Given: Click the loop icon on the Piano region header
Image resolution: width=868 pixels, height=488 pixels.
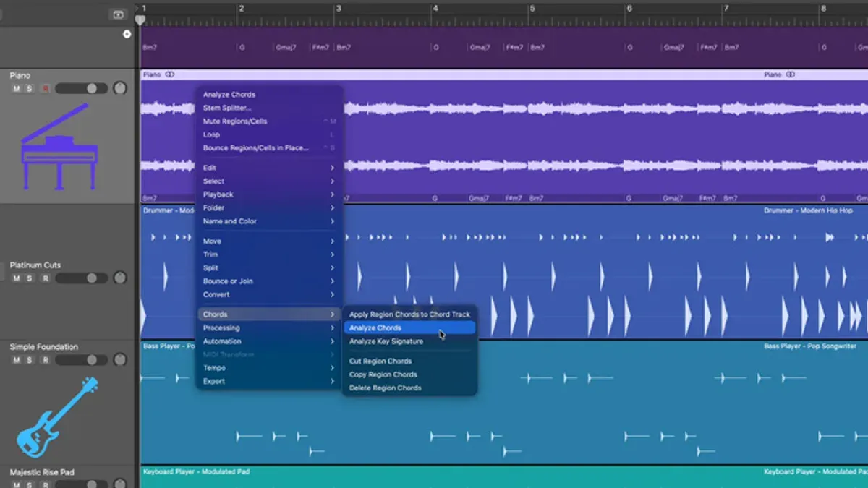Looking at the screenshot, I should coord(169,74).
